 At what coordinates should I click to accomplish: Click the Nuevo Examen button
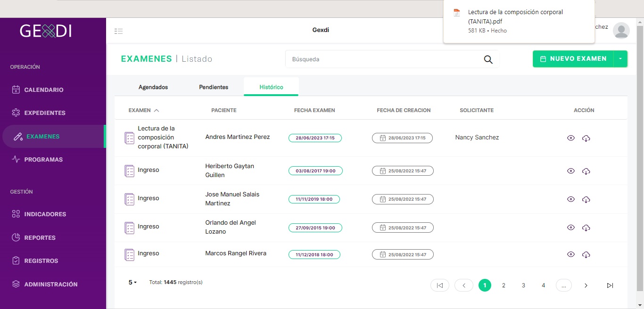tap(573, 59)
